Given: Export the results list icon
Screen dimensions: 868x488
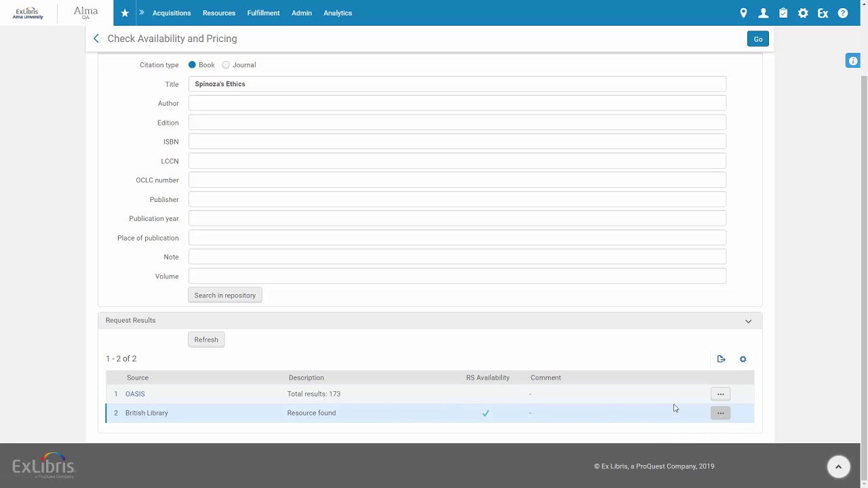Looking at the screenshot, I should (722, 359).
